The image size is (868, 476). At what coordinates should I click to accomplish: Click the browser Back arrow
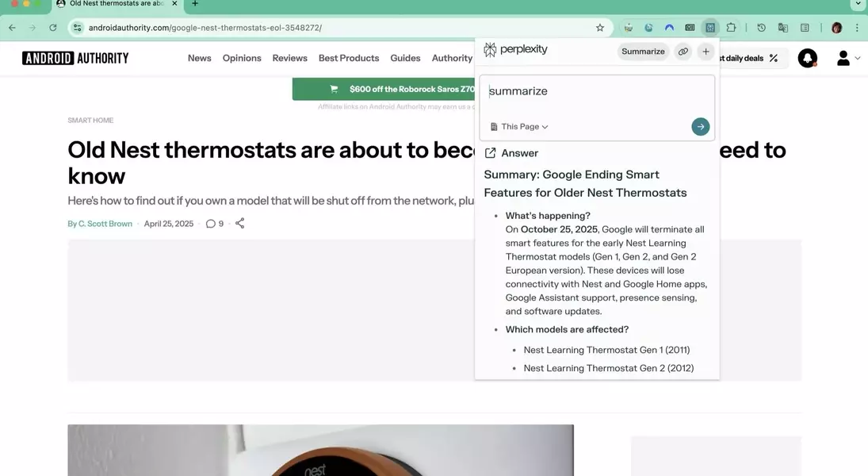tap(12, 28)
